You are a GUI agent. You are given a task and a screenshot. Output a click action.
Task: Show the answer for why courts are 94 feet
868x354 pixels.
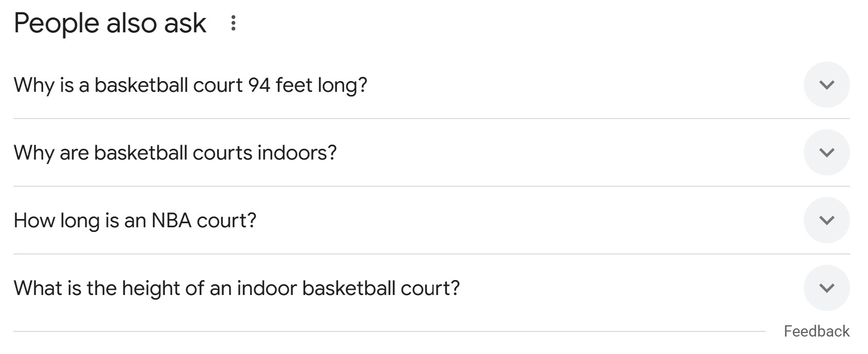(x=826, y=85)
